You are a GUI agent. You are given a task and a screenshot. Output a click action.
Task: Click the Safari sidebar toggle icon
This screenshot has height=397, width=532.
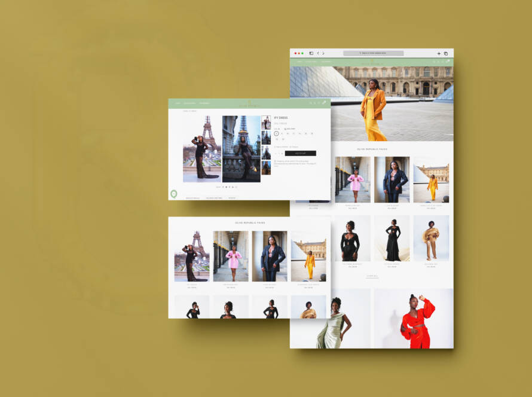coord(311,53)
